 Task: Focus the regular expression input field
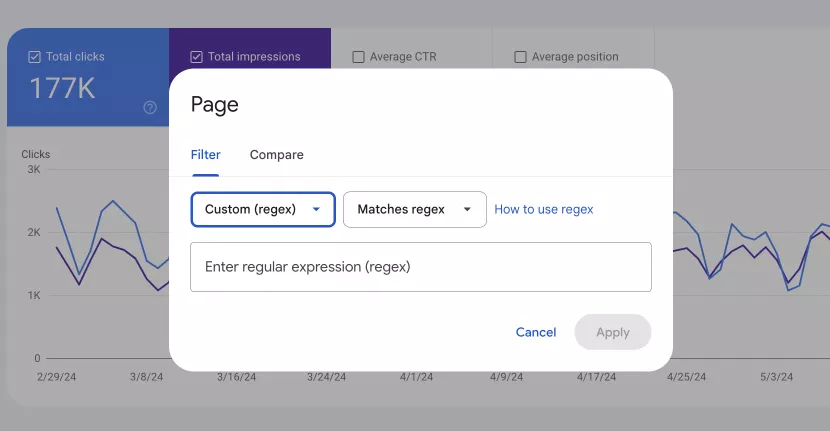(x=421, y=267)
